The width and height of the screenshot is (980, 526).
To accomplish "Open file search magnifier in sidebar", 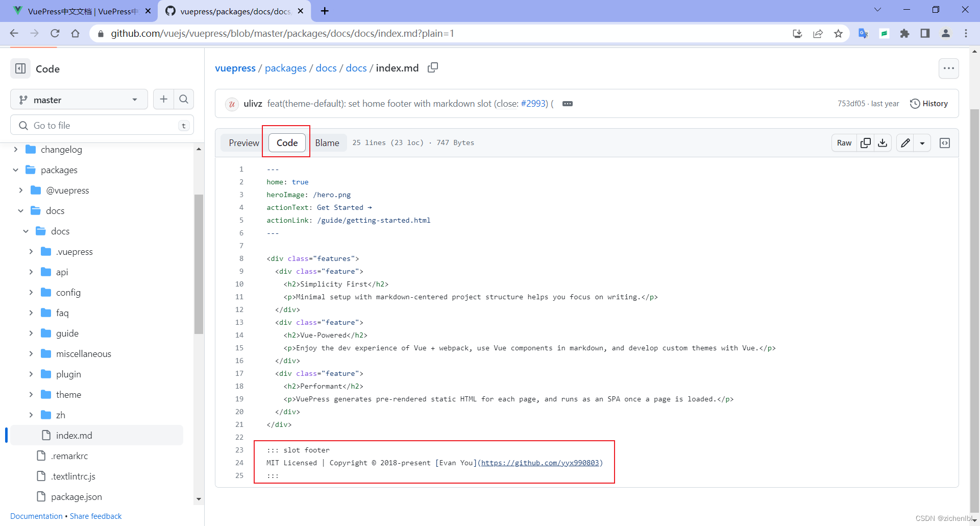I will [x=184, y=100].
